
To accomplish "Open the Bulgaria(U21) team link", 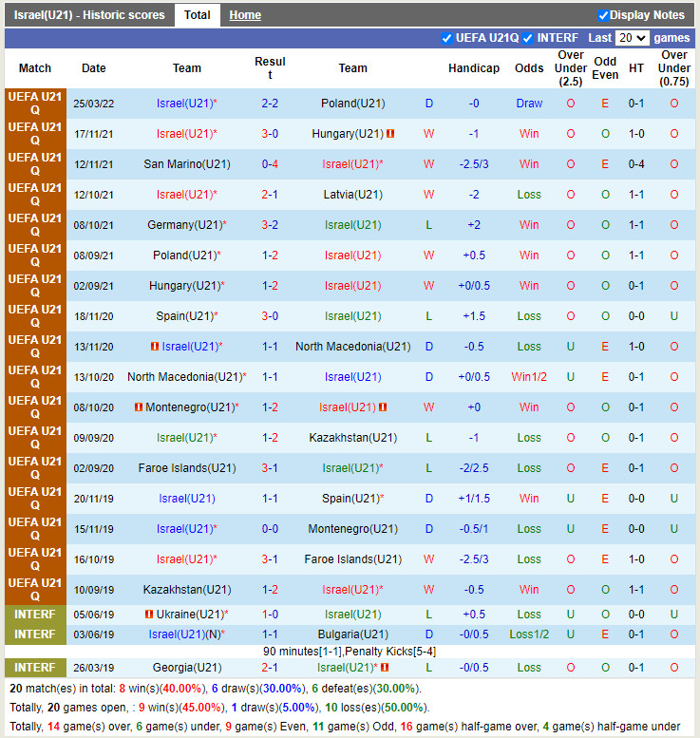I will (352, 634).
